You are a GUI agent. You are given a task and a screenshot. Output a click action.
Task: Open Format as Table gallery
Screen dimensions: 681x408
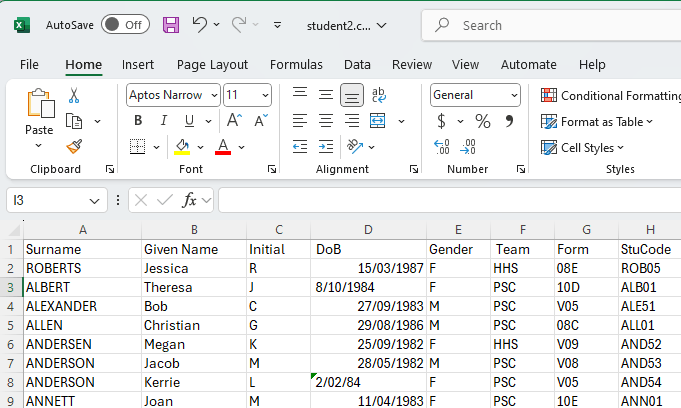point(597,122)
